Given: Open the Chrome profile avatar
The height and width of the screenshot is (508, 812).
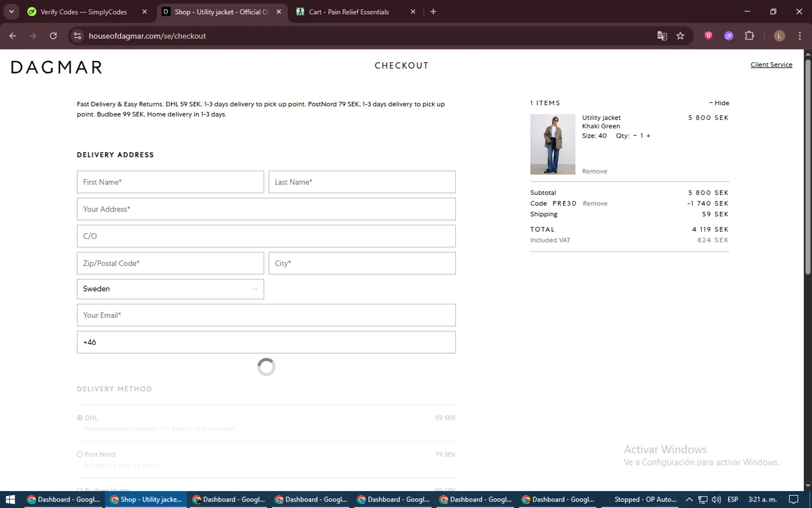Looking at the screenshot, I should pos(780,36).
